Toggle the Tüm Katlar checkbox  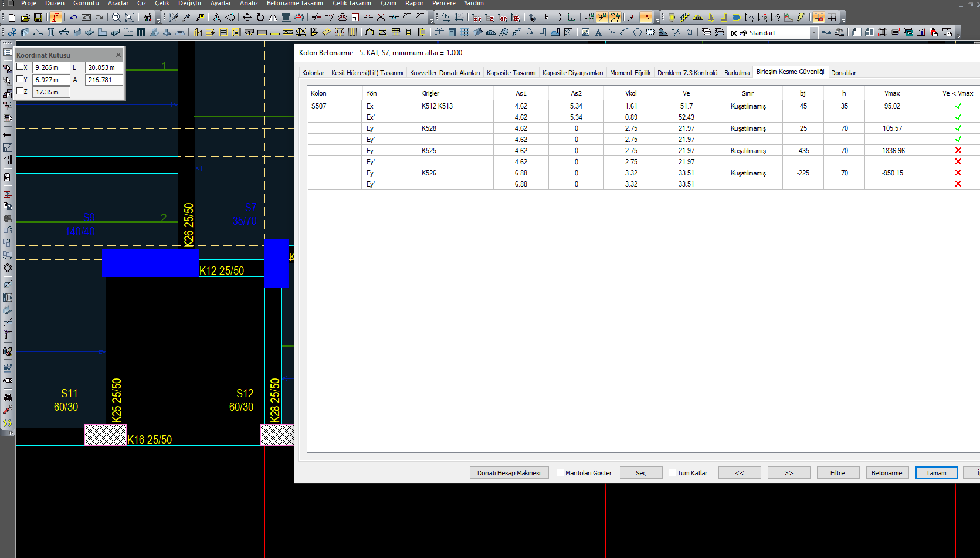(x=673, y=473)
